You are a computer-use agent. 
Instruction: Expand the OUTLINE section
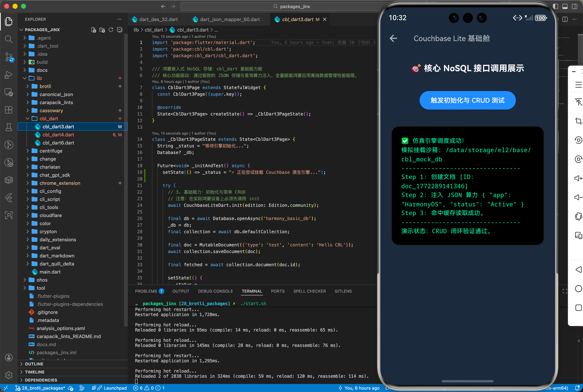[34, 364]
